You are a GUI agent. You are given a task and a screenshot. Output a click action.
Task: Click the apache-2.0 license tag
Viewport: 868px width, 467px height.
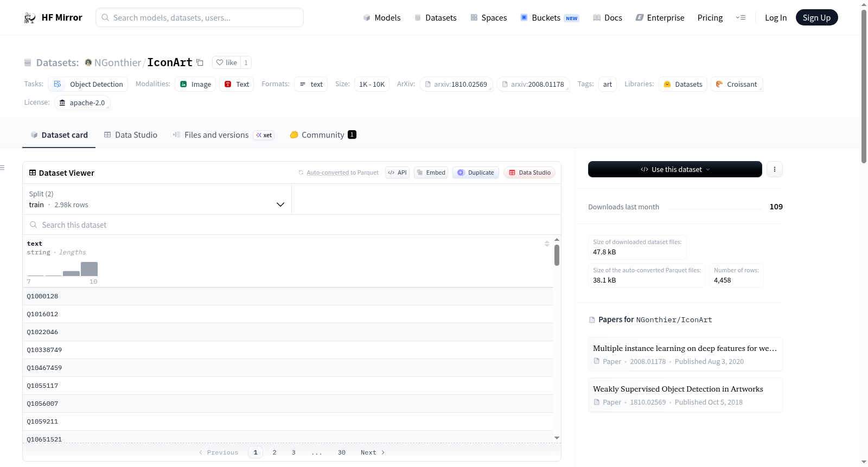pyautogui.click(x=82, y=103)
